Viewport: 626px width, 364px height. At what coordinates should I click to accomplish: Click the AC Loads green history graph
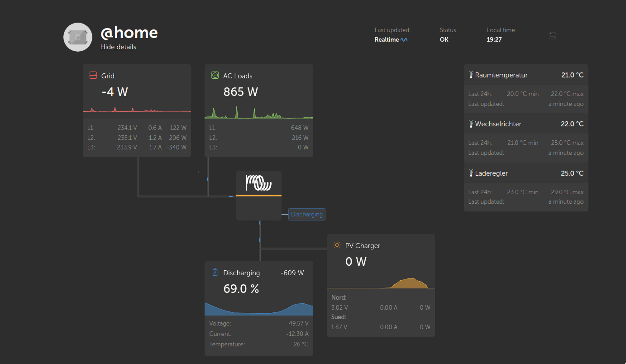[258, 112]
